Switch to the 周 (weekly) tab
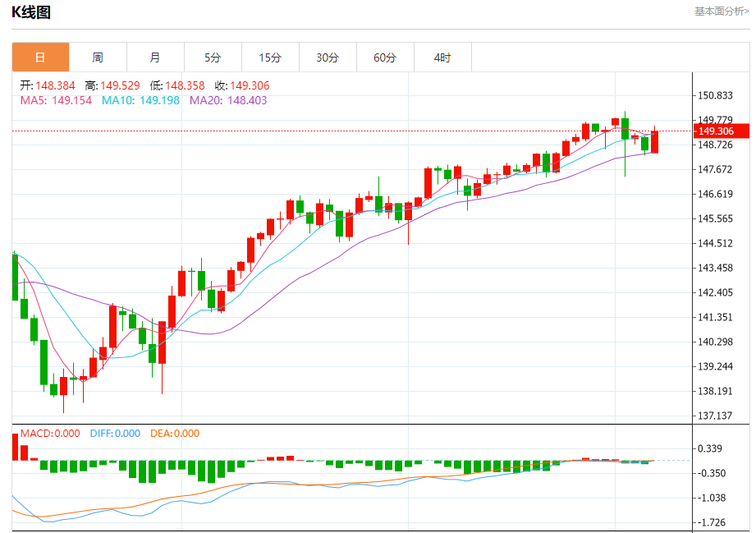 [98, 57]
